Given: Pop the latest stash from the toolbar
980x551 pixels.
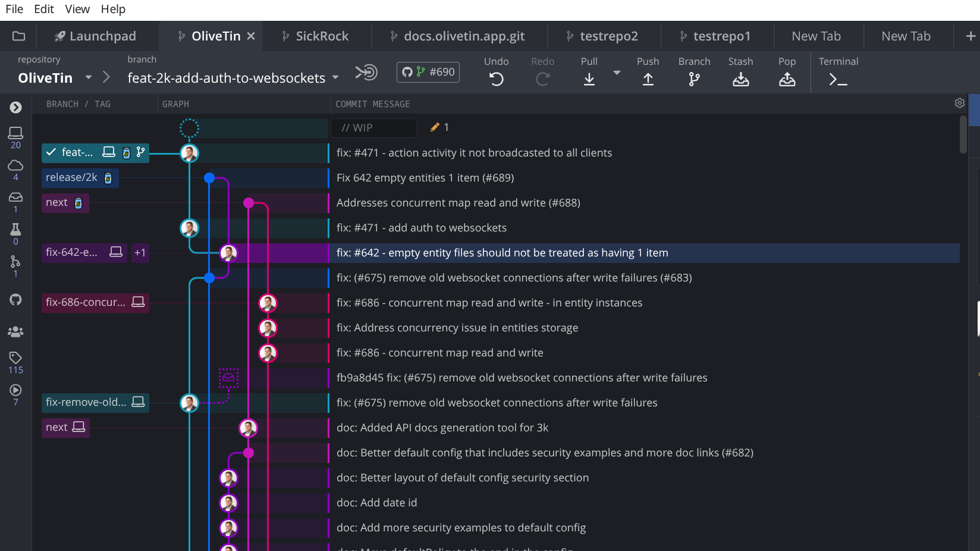Looking at the screenshot, I should [787, 79].
